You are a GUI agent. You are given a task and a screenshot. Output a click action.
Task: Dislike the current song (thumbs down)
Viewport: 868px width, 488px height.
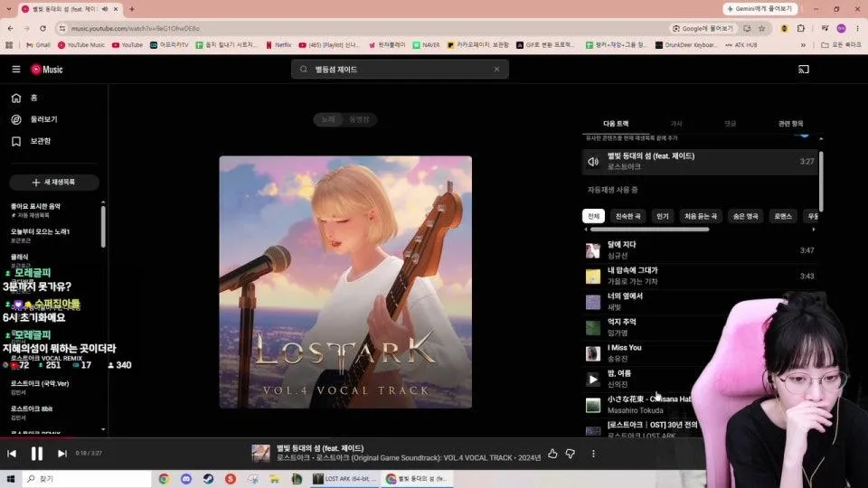[571, 454]
